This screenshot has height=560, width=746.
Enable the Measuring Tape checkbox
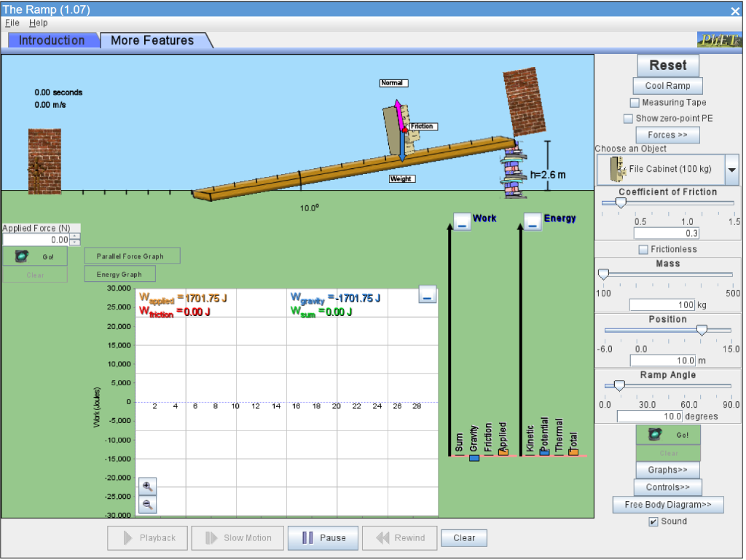click(635, 103)
